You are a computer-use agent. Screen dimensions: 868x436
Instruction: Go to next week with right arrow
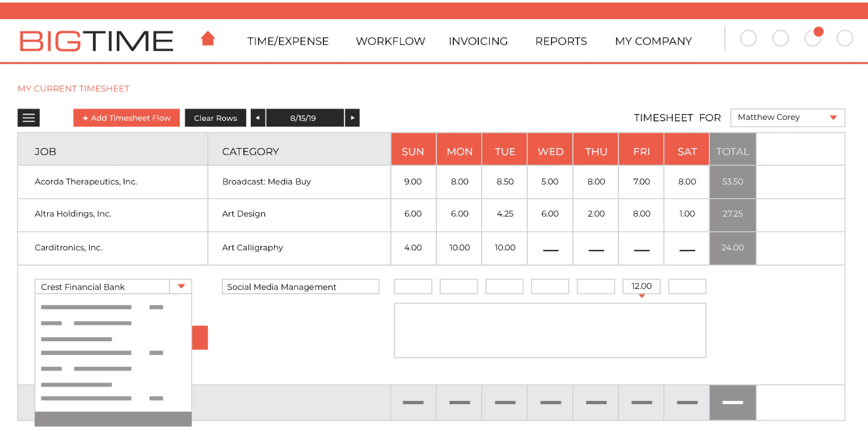coord(352,118)
